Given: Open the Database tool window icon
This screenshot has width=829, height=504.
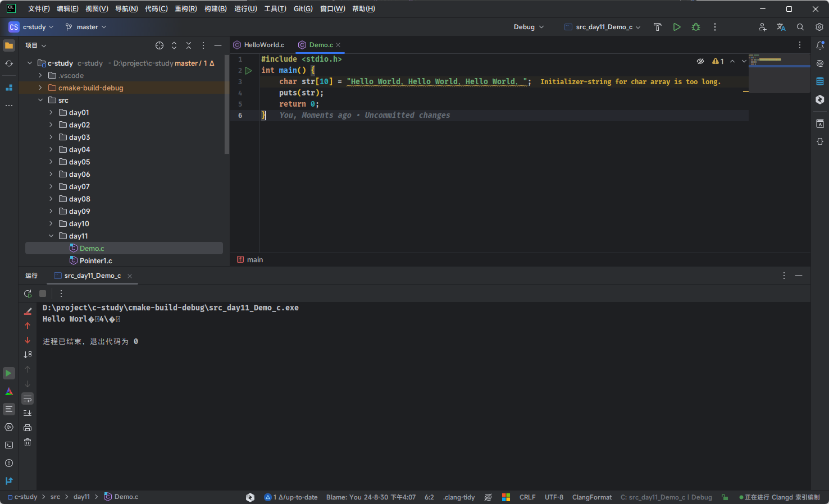Looking at the screenshot, I should click(820, 81).
